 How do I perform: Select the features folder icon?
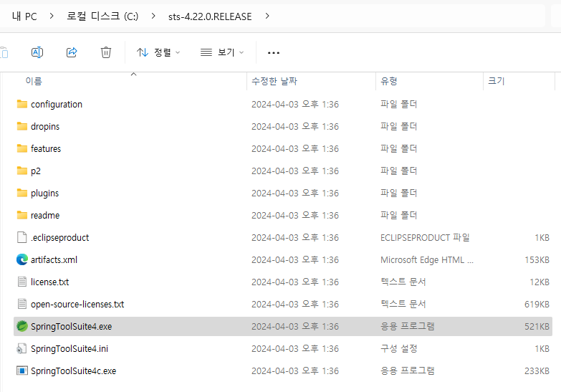tap(21, 148)
